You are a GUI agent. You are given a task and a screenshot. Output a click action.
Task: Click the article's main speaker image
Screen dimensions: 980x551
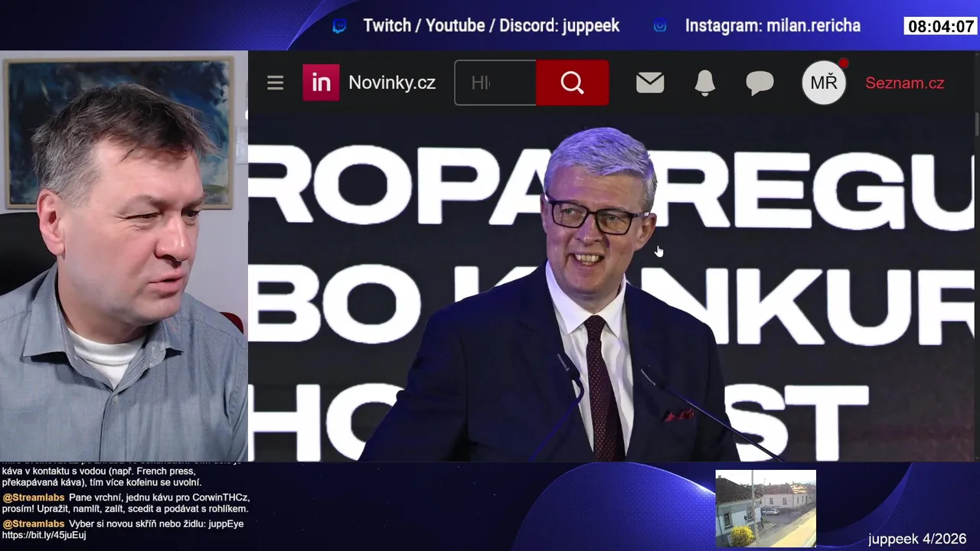click(x=612, y=289)
